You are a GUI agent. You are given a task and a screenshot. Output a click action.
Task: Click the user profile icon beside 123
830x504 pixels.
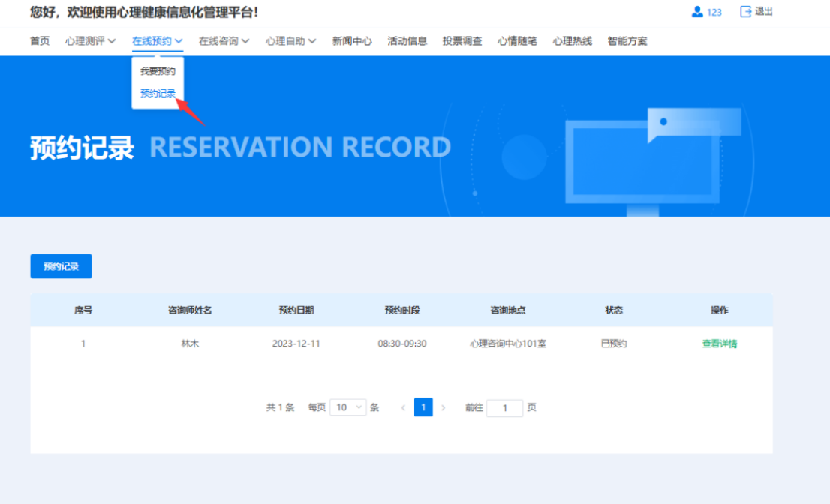[697, 12]
